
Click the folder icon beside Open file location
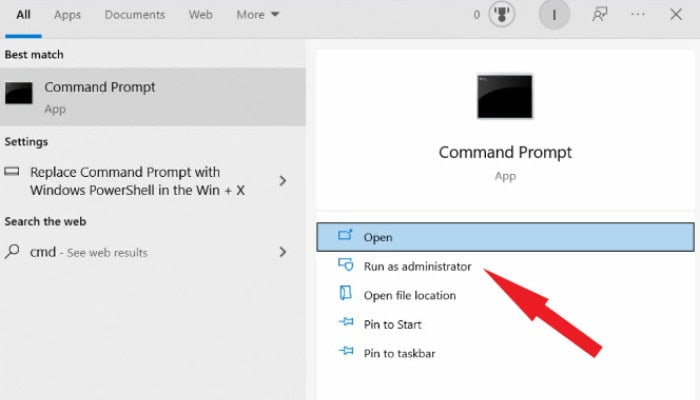346,295
